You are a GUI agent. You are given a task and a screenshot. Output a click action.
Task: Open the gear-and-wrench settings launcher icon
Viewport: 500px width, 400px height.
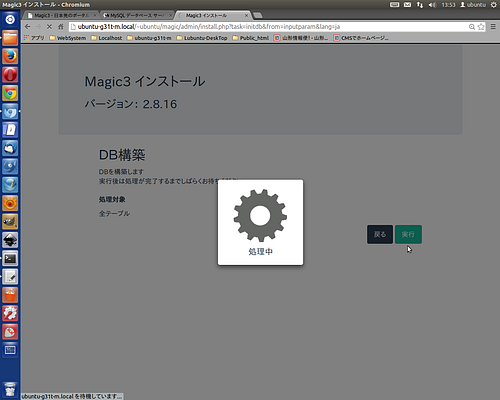[x=10, y=313]
